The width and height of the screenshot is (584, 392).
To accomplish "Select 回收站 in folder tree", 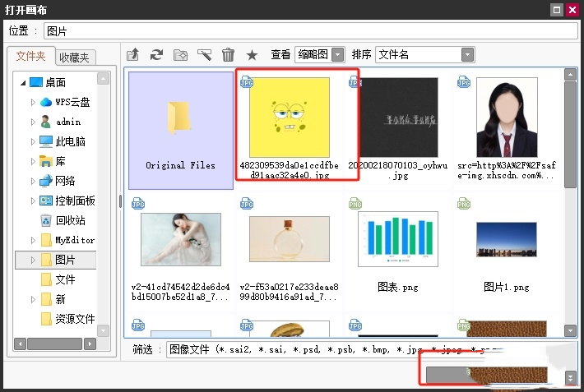I will [x=63, y=220].
